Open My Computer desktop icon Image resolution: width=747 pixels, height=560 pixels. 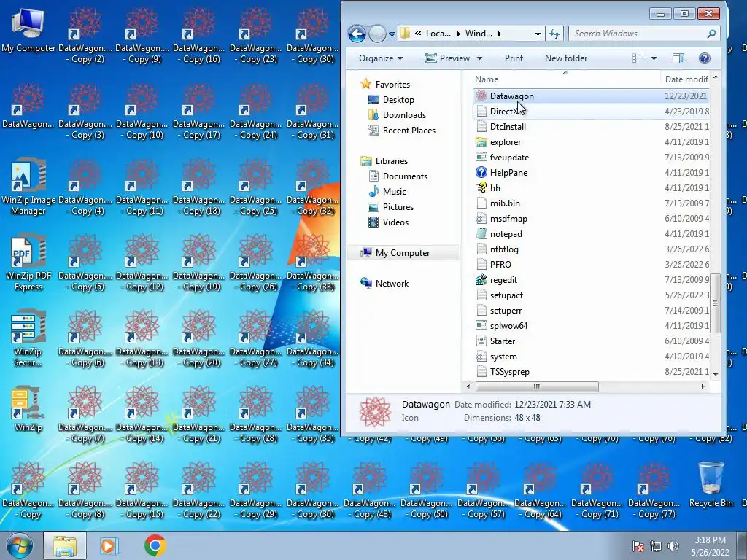click(x=28, y=30)
